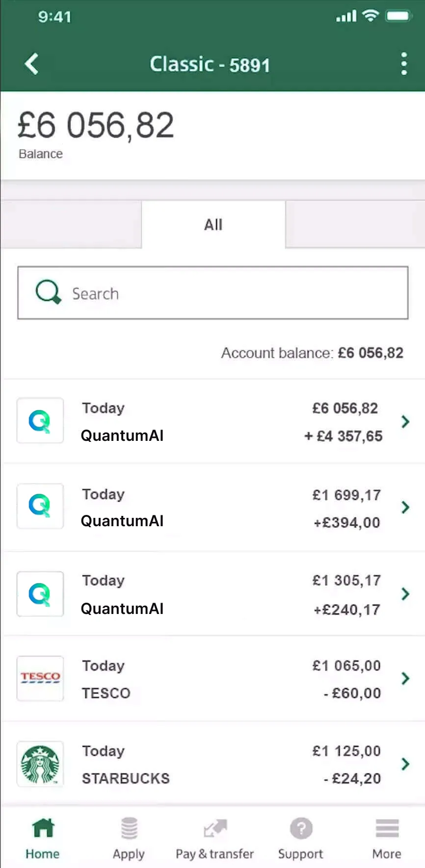Select the blank tab left of All
Screen dimensions: 425x868
(71, 225)
